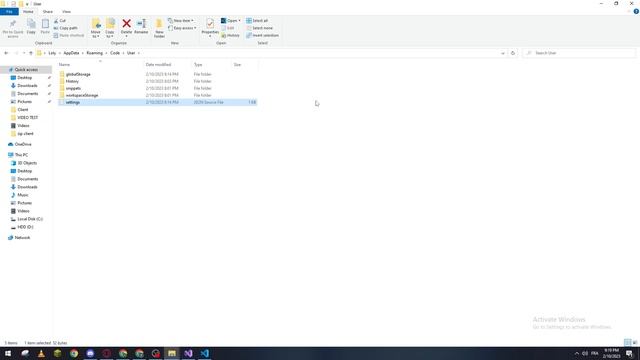Expand the Easy access dropdown

pos(182,28)
